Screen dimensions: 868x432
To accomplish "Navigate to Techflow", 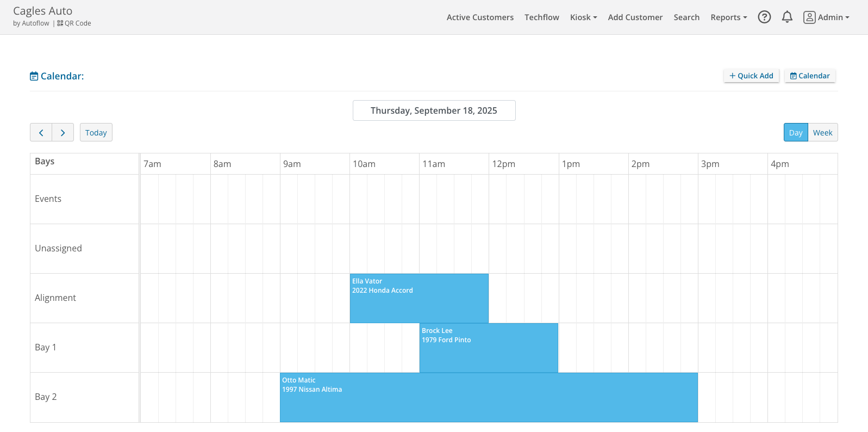I will coord(541,17).
